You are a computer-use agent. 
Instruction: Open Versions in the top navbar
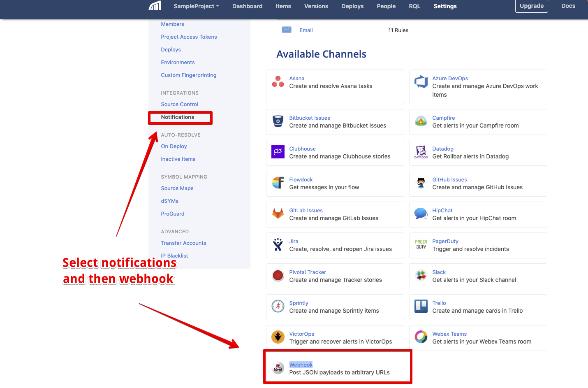316,6
